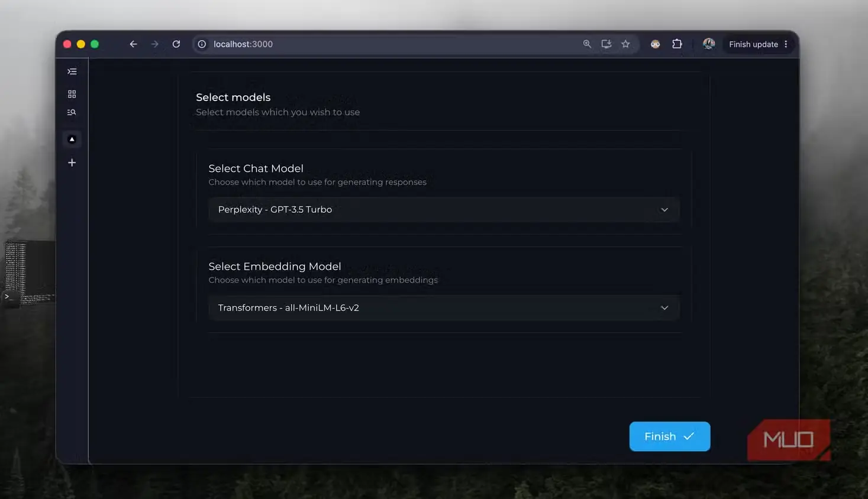
Task: Bookmark this page with the star icon
Action: click(x=625, y=44)
